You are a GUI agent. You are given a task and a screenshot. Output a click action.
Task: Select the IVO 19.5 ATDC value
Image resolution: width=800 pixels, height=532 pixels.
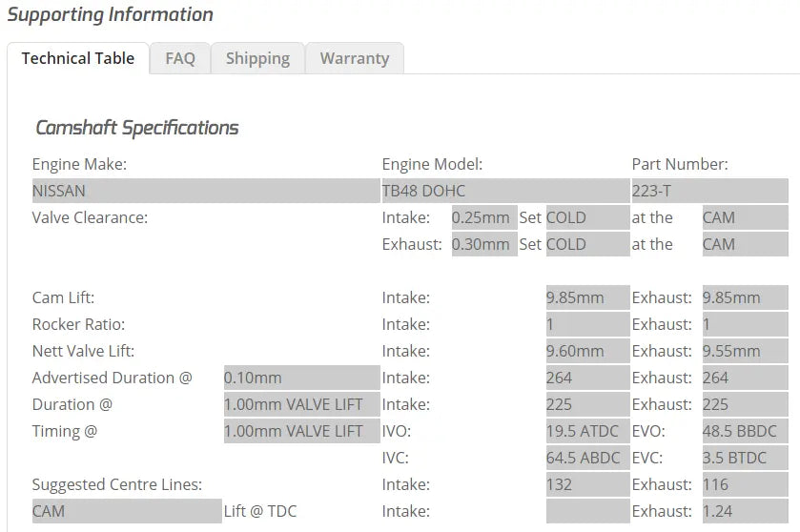pyautogui.click(x=587, y=431)
